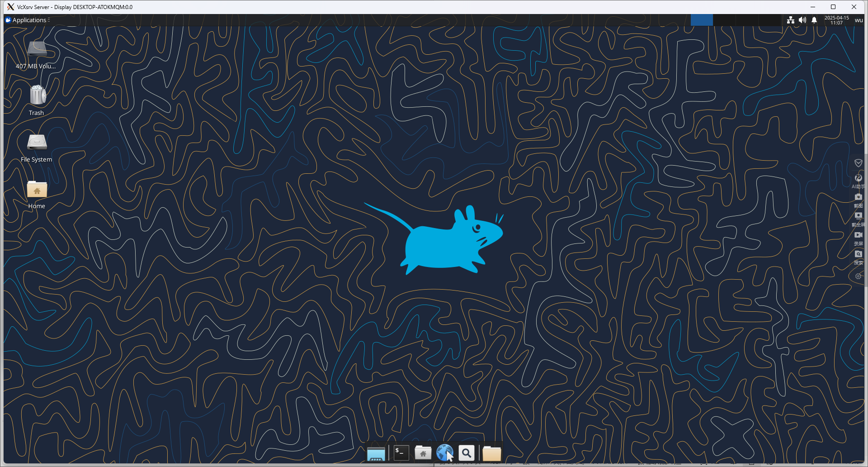Click the network connection tray icon
This screenshot has width=868, height=467.
(791, 20)
